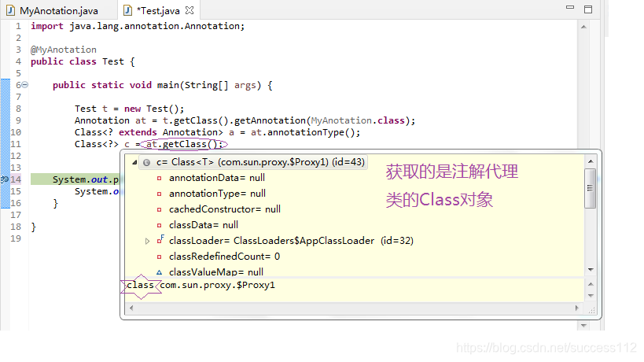The height and width of the screenshot is (362, 644).
Task: Click the editor scroll-up arrow
Action: tap(583, 27)
